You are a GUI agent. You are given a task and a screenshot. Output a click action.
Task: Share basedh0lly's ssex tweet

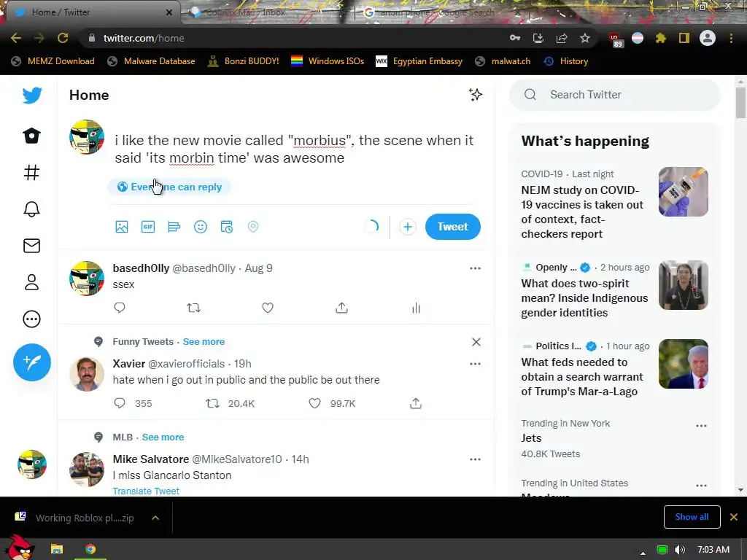tap(341, 308)
